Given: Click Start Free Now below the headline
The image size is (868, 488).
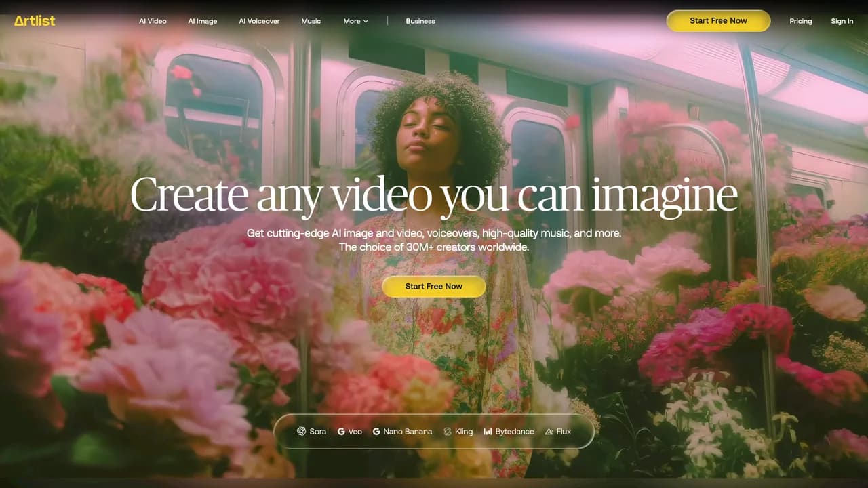Looking at the screenshot, I should click(434, 286).
